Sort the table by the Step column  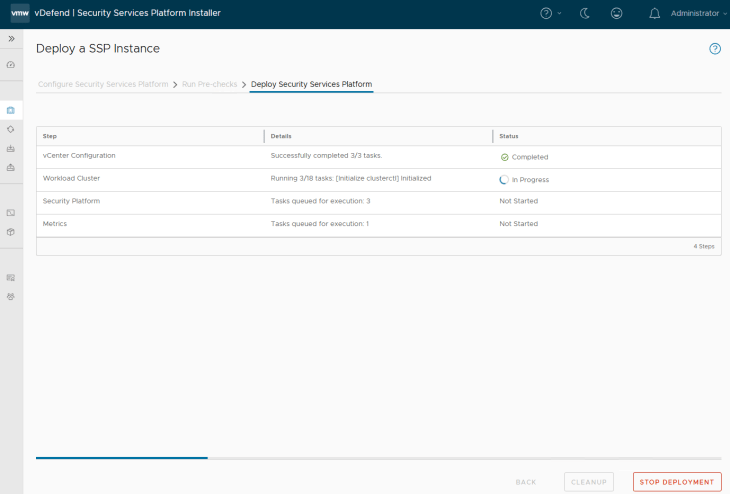point(50,136)
